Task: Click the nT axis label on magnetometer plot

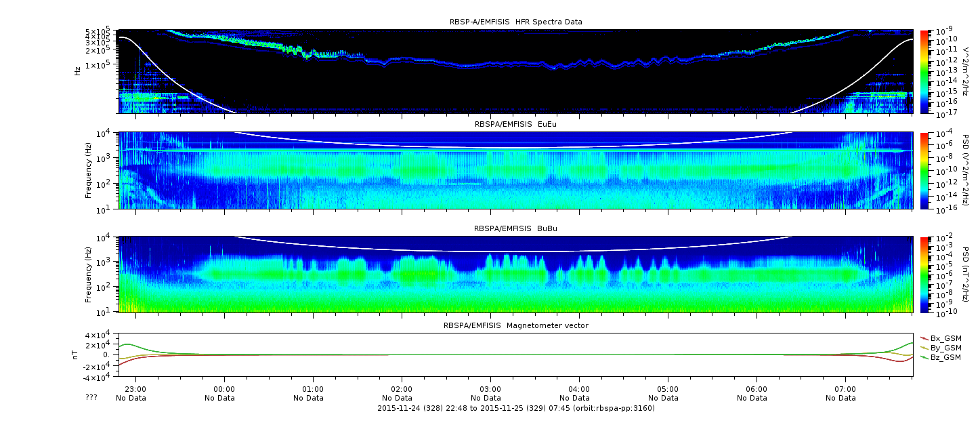Action: pyautogui.click(x=77, y=354)
